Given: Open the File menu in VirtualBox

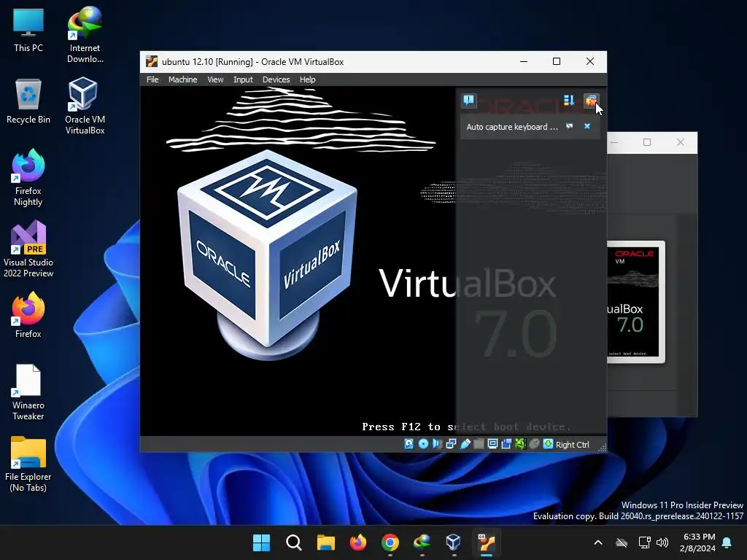Looking at the screenshot, I should pyautogui.click(x=152, y=79).
